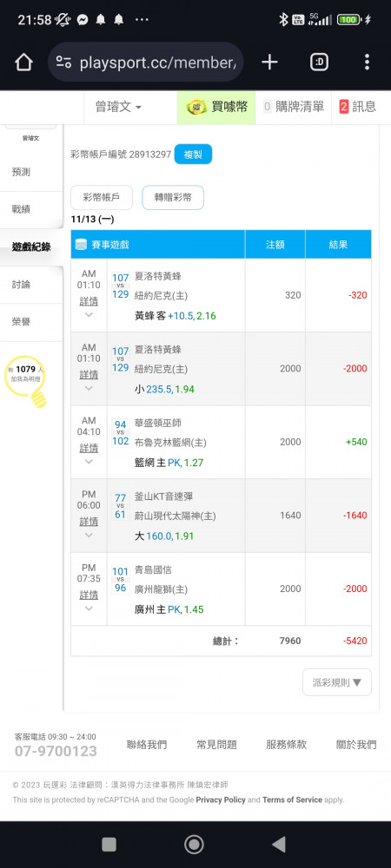Image resolution: width=391 pixels, height=868 pixels.
Task: Open the browser three-dot menu
Action: tap(367, 62)
